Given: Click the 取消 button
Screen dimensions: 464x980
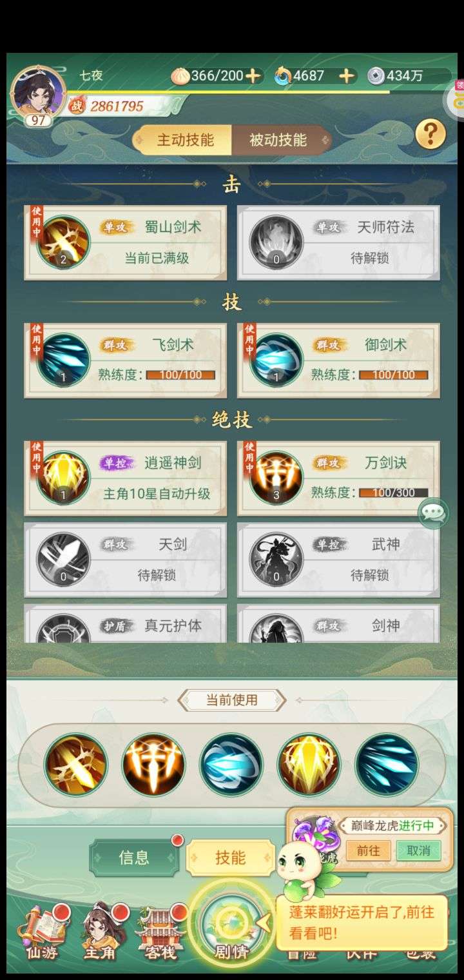Looking at the screenshot, I should click(419, 850).
